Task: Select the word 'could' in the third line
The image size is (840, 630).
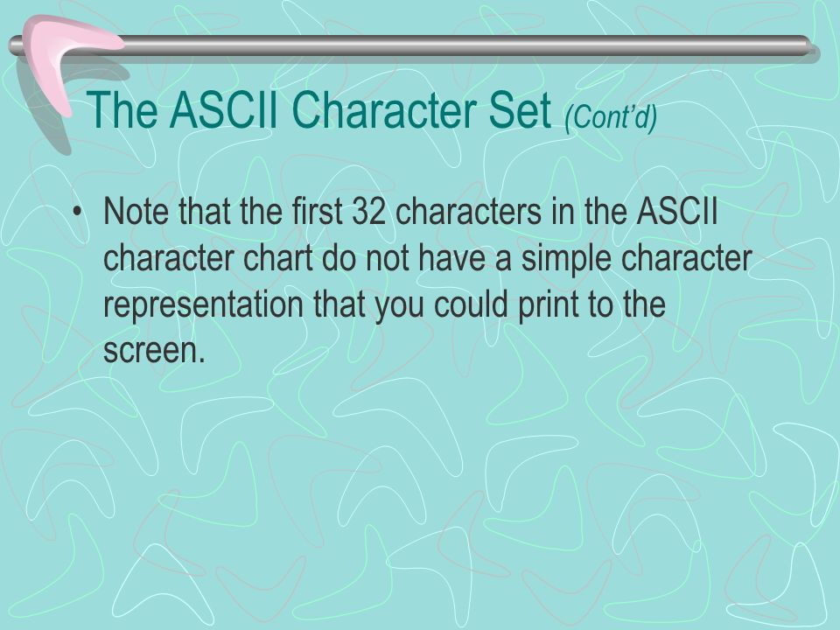Action: click(x=471, y=304)
